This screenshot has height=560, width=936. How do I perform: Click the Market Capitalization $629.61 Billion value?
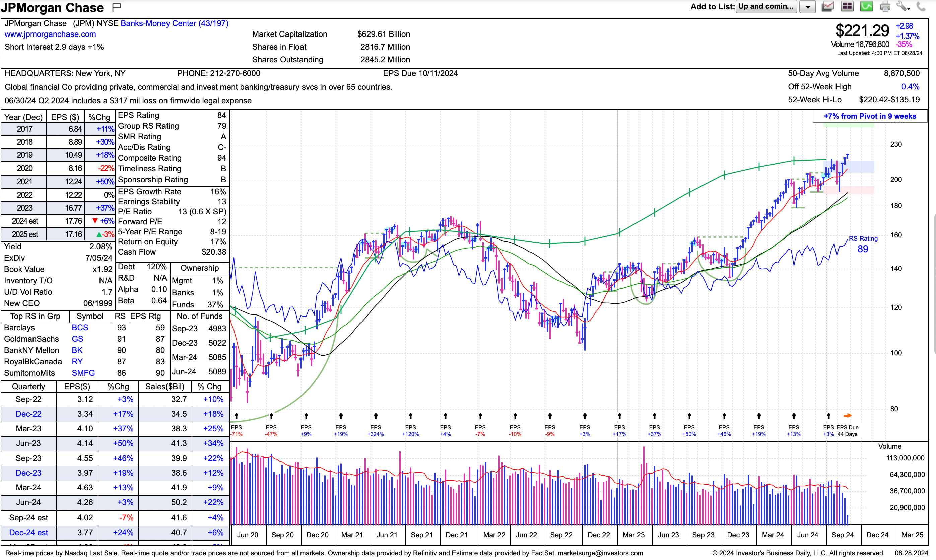tap(384, 34)
